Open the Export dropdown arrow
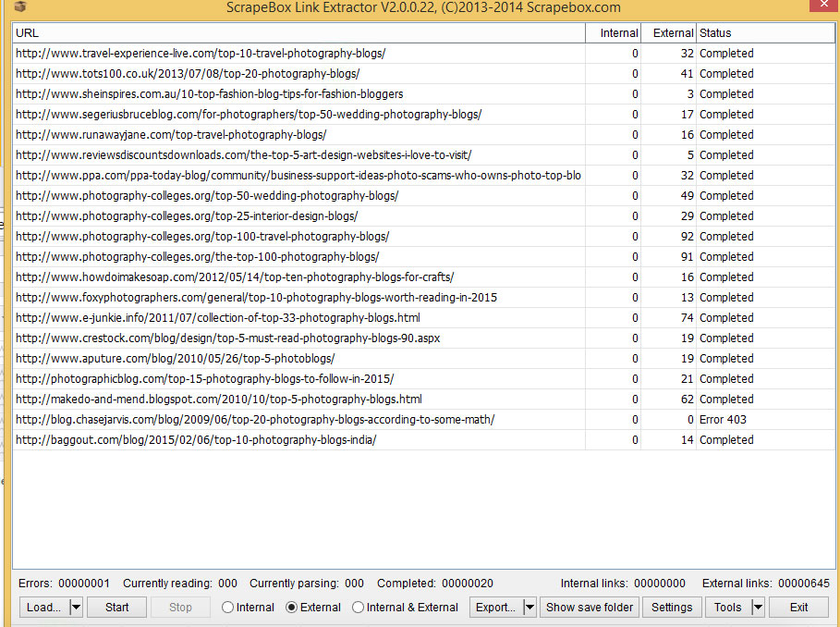 (529, 608)
